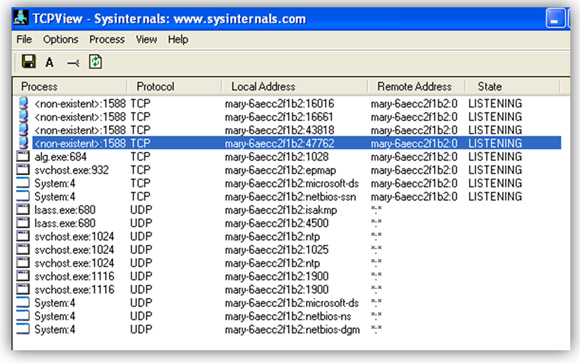Select local address mary-6aecc2f1b2:43818
Viewport: 580px width, 363px height.
279,130
